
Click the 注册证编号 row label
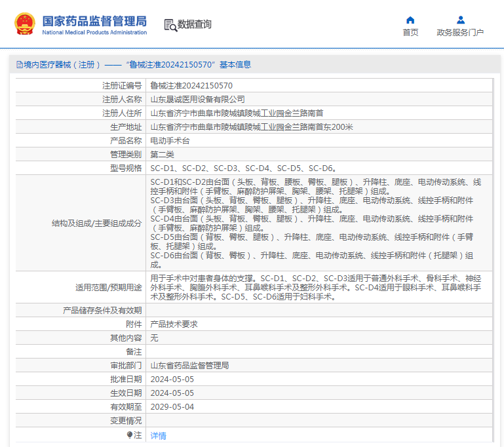(122, 85)
